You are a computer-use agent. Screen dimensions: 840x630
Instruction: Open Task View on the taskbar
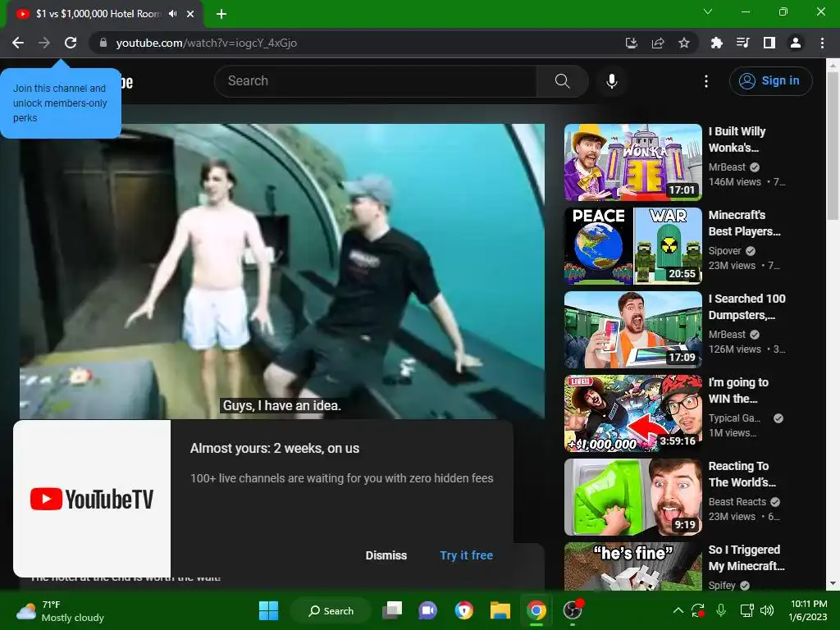coord(392,610)
